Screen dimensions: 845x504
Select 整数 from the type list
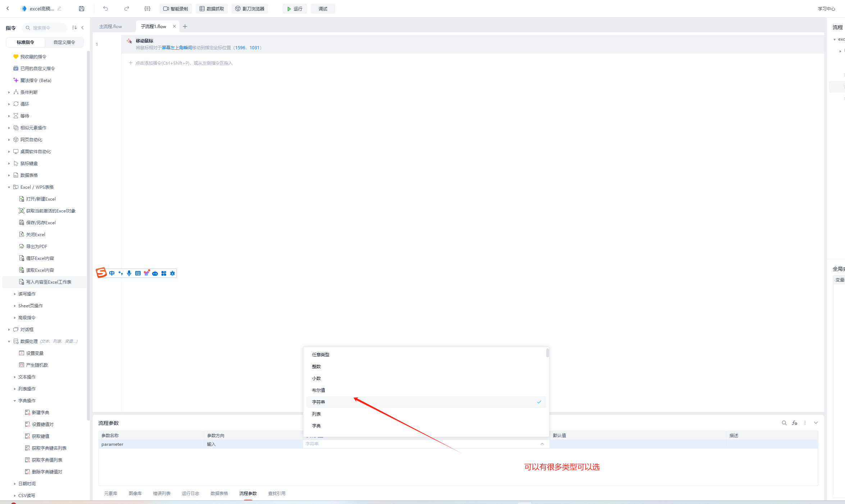316,366
